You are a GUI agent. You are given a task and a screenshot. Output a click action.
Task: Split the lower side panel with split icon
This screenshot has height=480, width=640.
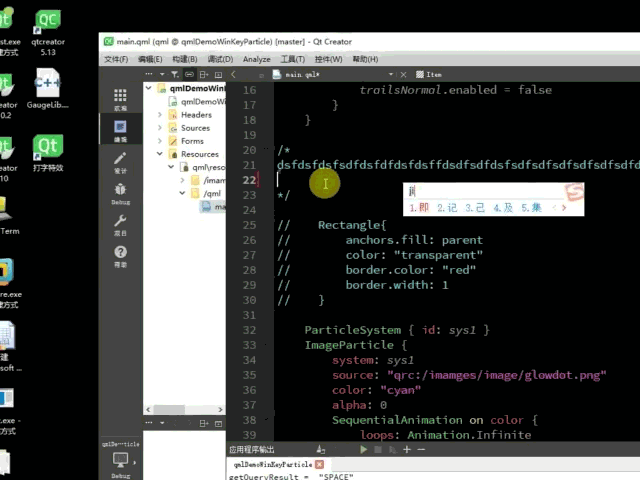(204, 424)
